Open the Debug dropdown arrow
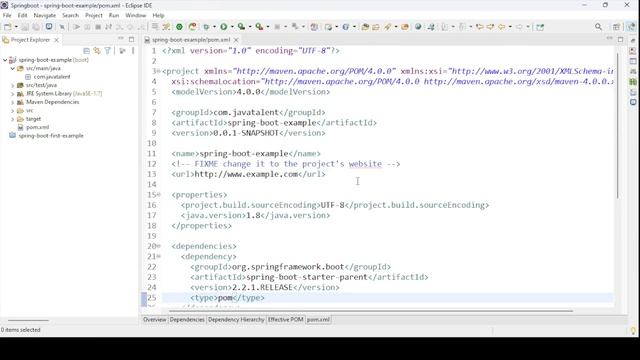The width and height of the screenshot is (640, 360). point(214,27)
